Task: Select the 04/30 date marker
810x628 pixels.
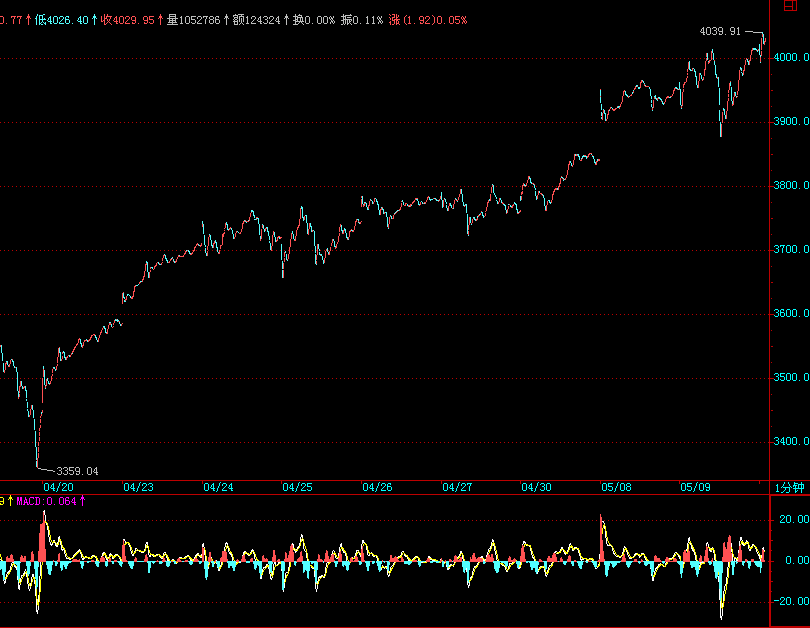Action: coord(537,487)
